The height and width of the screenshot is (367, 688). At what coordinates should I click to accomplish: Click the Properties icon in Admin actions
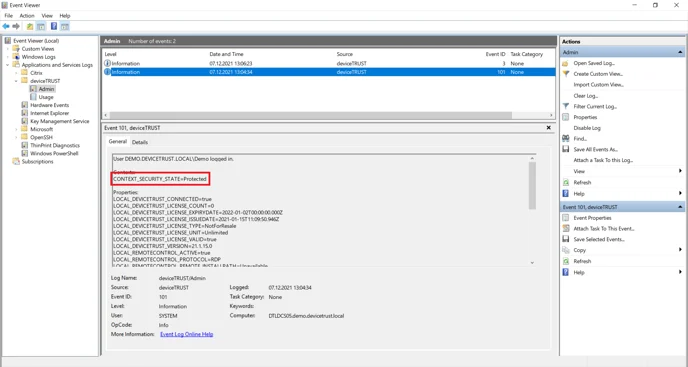(x=566, y=117)
